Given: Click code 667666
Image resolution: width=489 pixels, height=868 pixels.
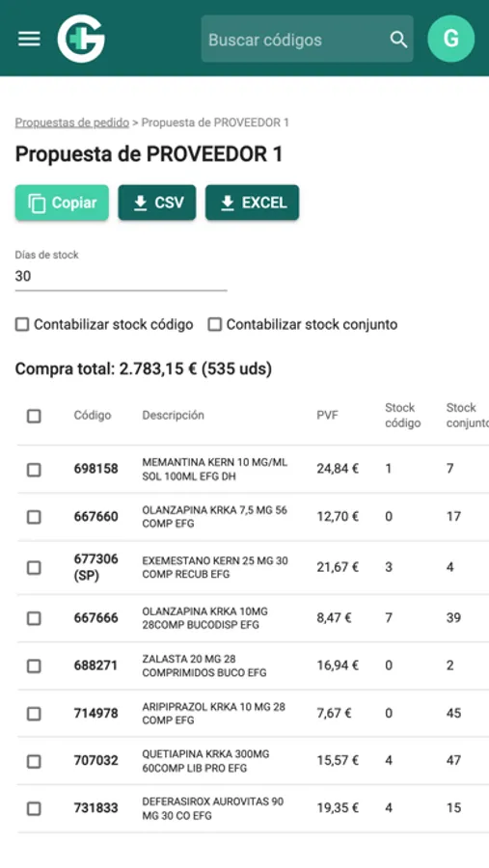Looking at the screenshot, I should [x=95, y=618].
